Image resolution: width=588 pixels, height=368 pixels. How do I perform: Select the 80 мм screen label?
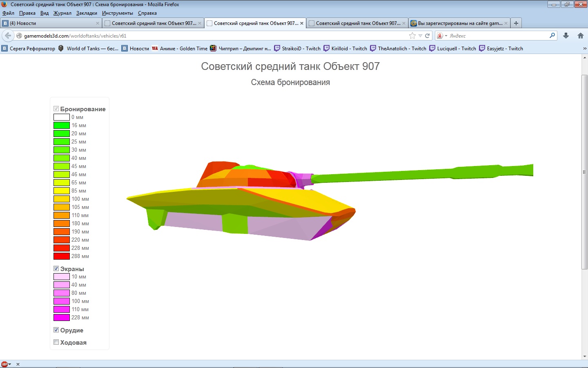pos(79,293)
